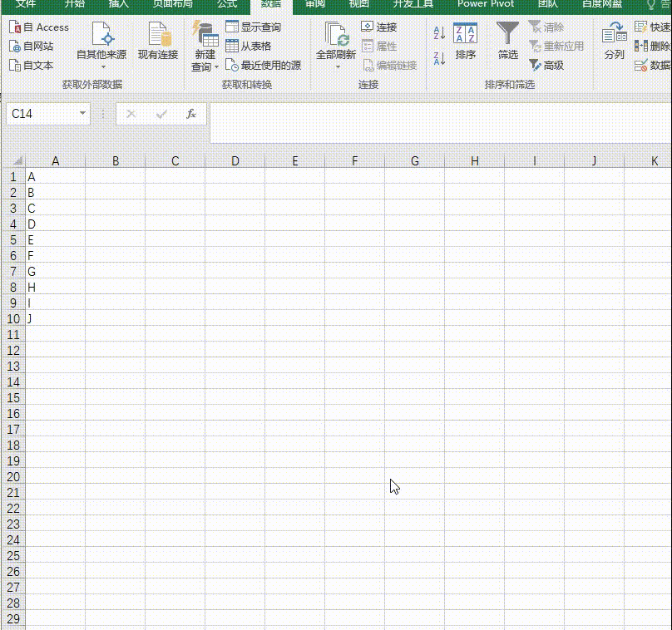Sort ascending A to Z

pos(439,33)
